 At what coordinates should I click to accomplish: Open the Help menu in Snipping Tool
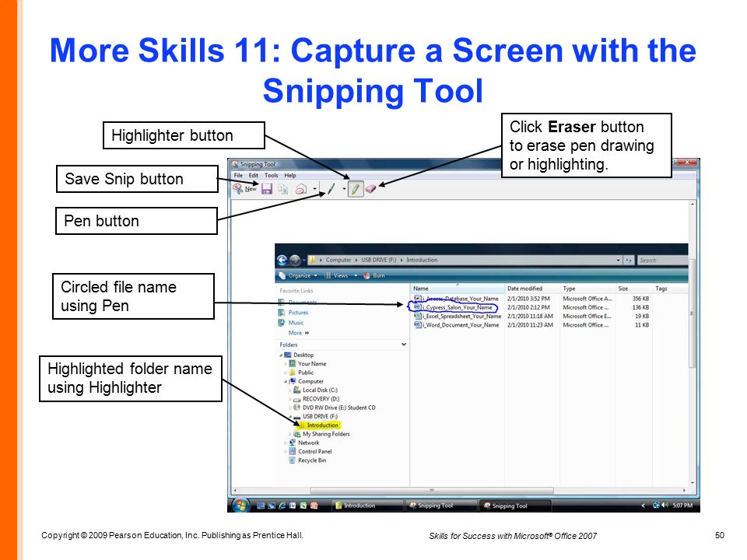coord(290,175)
